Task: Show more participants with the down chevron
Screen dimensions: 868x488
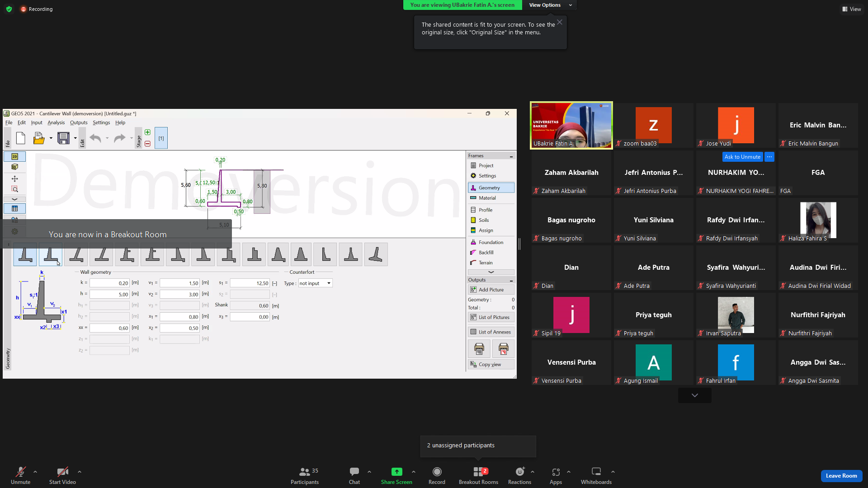Action: pos(695,395)
